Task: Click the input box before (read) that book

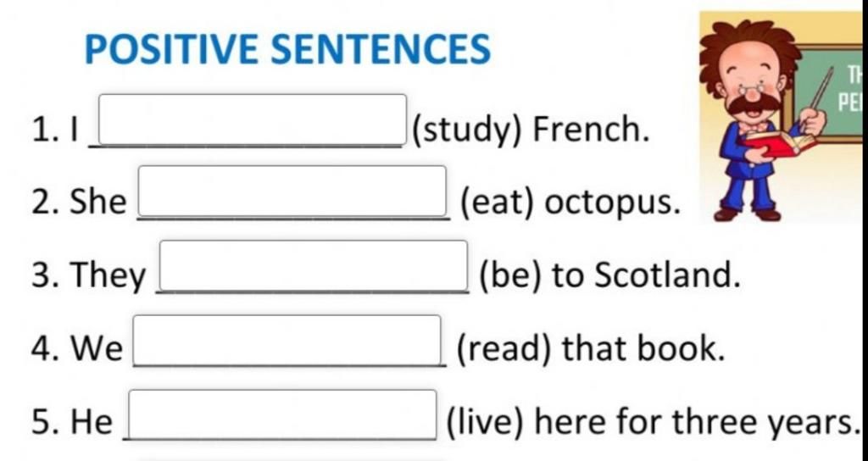Action: pos(287,341)
